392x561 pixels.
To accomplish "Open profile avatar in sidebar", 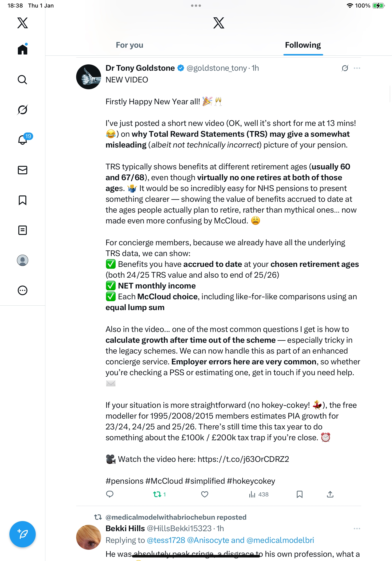I will (23, 260).
